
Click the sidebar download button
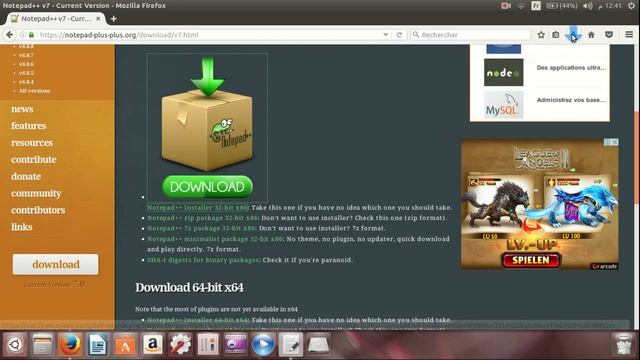56,264
